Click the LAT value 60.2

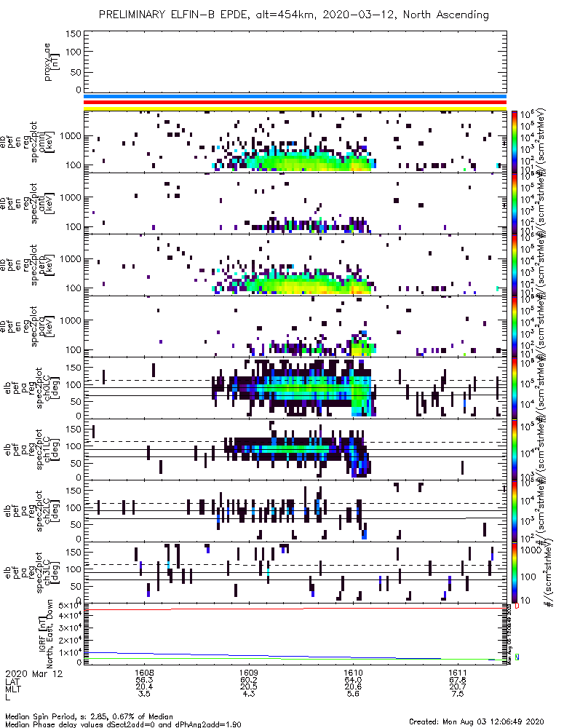coord(249,681)
